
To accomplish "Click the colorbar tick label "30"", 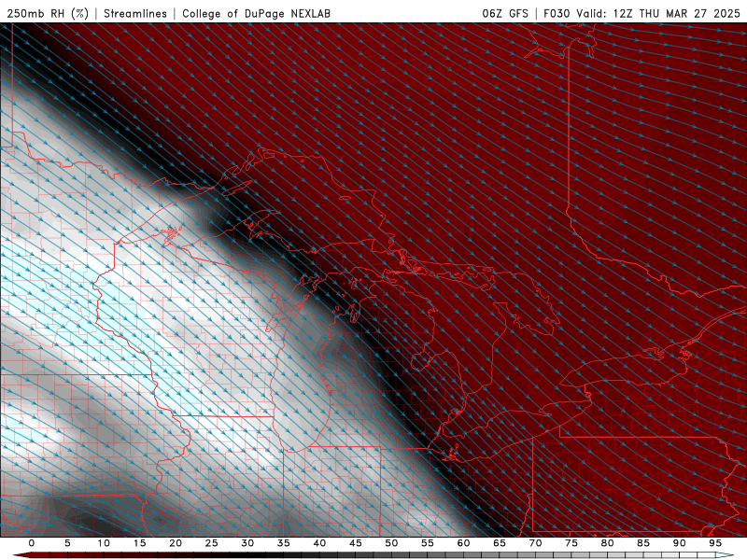I will (x=247, y=543).
